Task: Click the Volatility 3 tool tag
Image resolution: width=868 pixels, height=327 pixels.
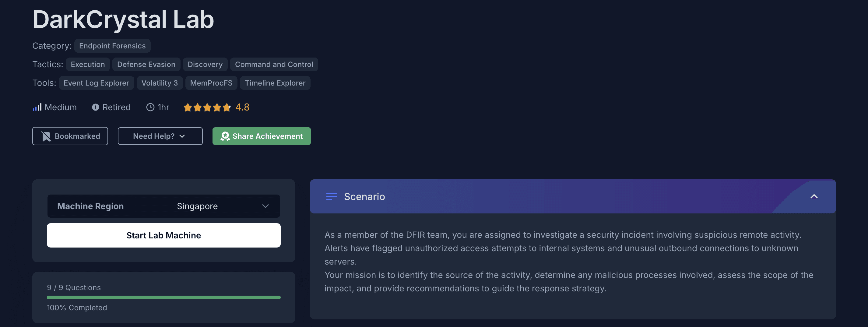Action: tap(160, 83)
